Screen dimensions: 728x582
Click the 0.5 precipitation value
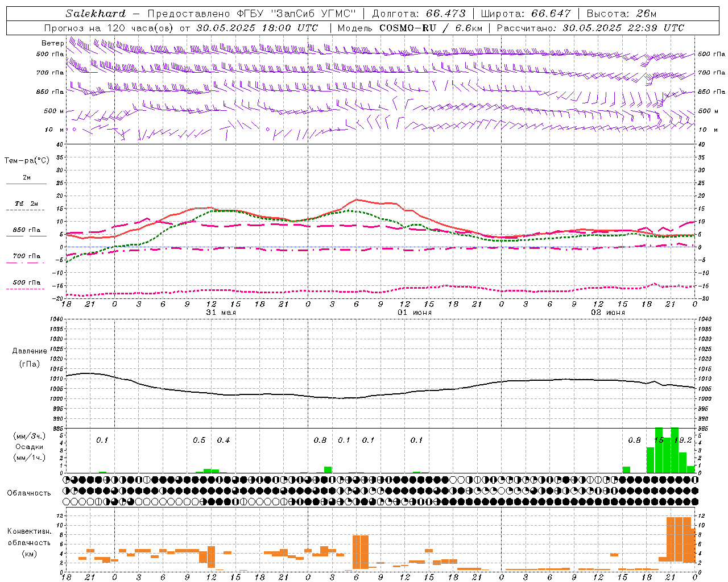click(199, 440)
